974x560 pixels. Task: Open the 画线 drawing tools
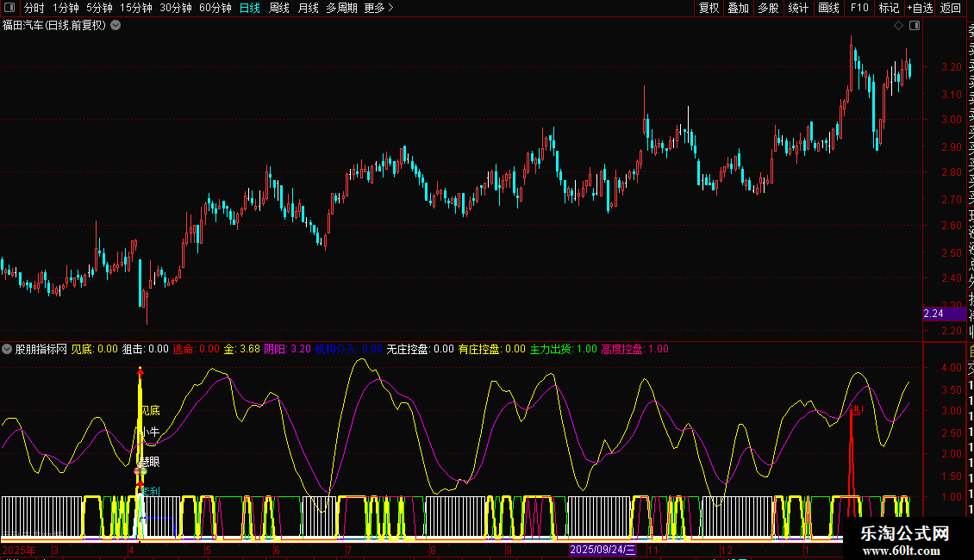[x=828, y=8]
